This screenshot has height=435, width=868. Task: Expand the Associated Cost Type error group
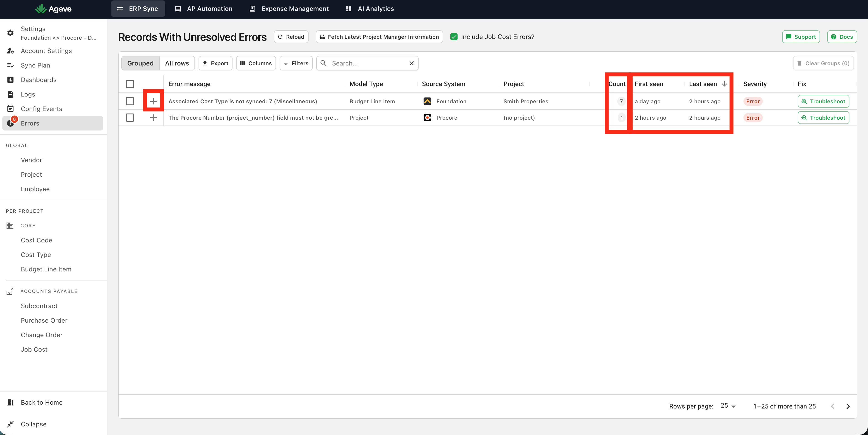pos(153,101)
